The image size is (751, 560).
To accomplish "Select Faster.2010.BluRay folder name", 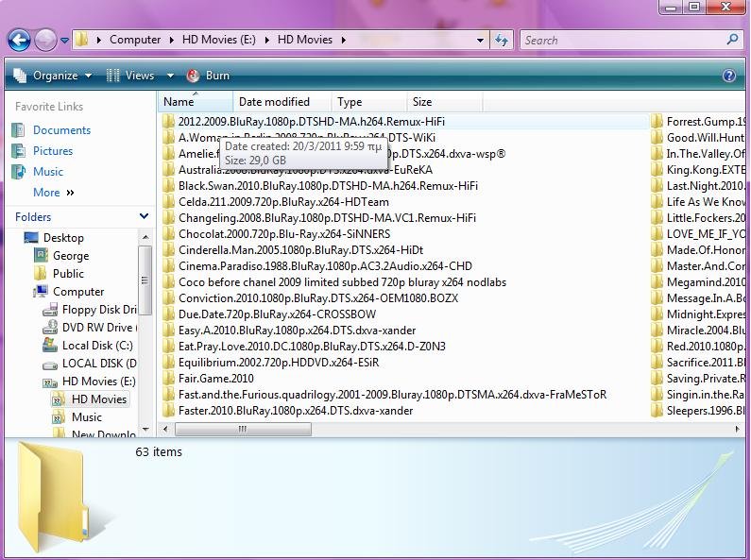I will click(x=296, y=411).
